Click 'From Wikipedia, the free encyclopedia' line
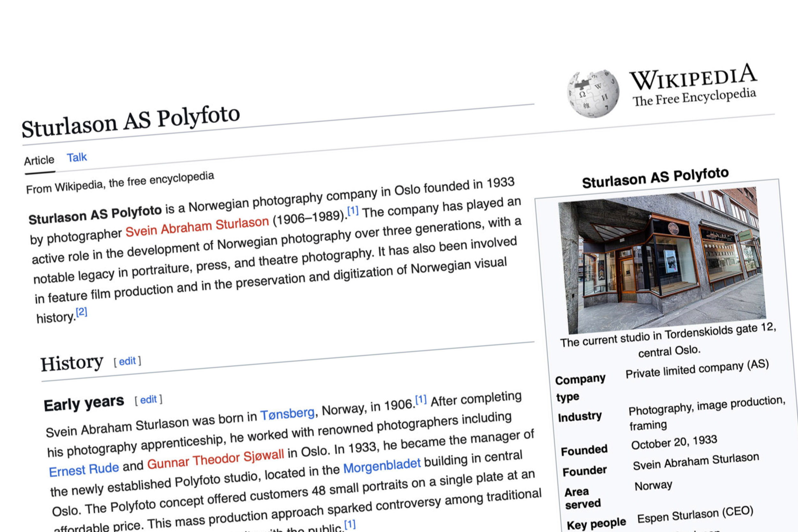This screenshot has width=798, height=532. pyautogui.click(x=120, y=182)
